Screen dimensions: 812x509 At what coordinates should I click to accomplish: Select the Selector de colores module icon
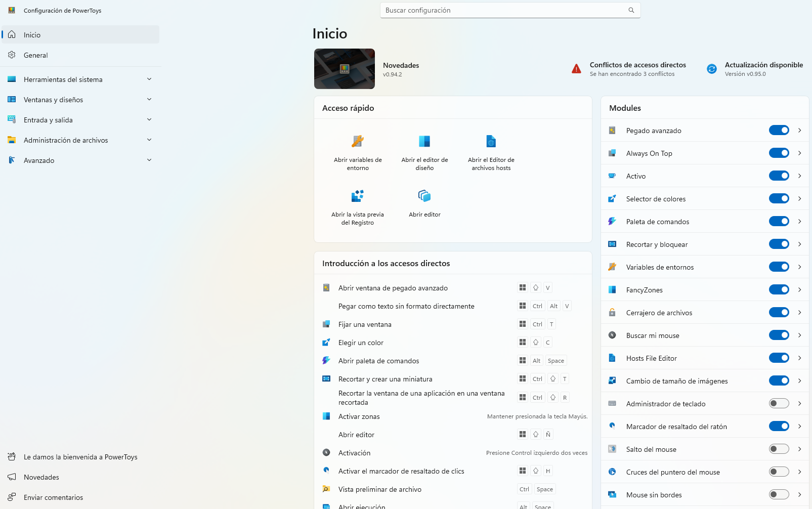coord(612,198)
